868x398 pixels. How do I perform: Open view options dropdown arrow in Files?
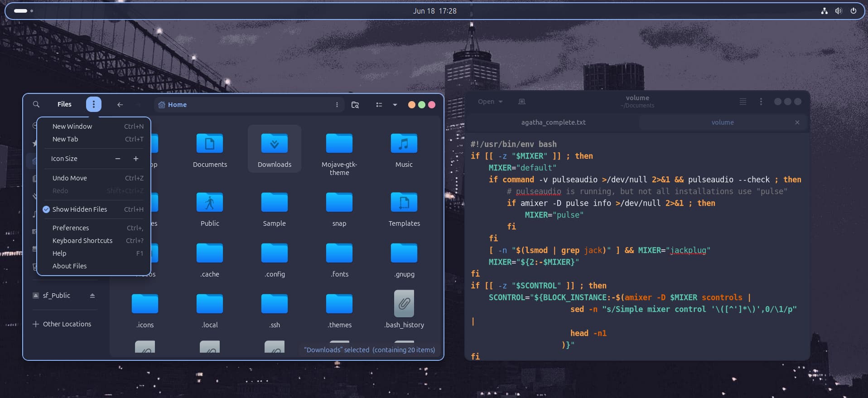[x=395, y=105]
